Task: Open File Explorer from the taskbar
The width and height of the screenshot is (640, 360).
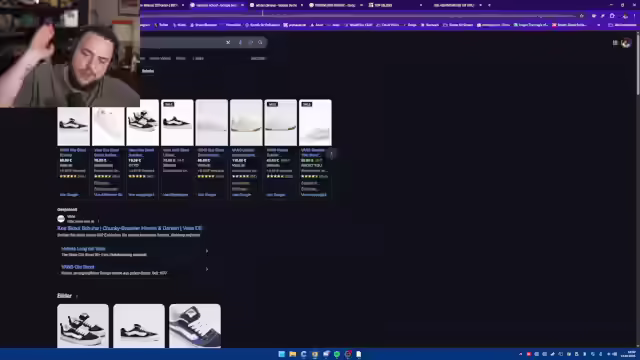Action: (x=293, y=354)
